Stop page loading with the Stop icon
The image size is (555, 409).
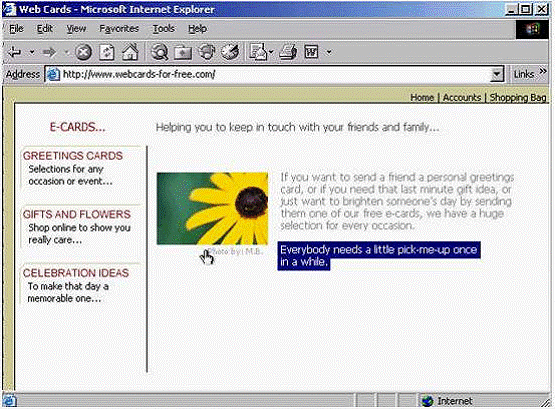(84, 52)
